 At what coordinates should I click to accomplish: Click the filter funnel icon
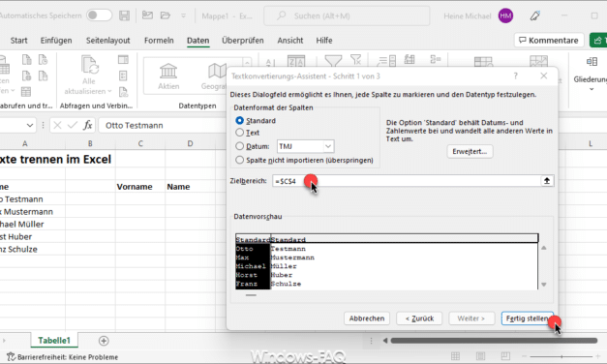(x=333, y=61)
